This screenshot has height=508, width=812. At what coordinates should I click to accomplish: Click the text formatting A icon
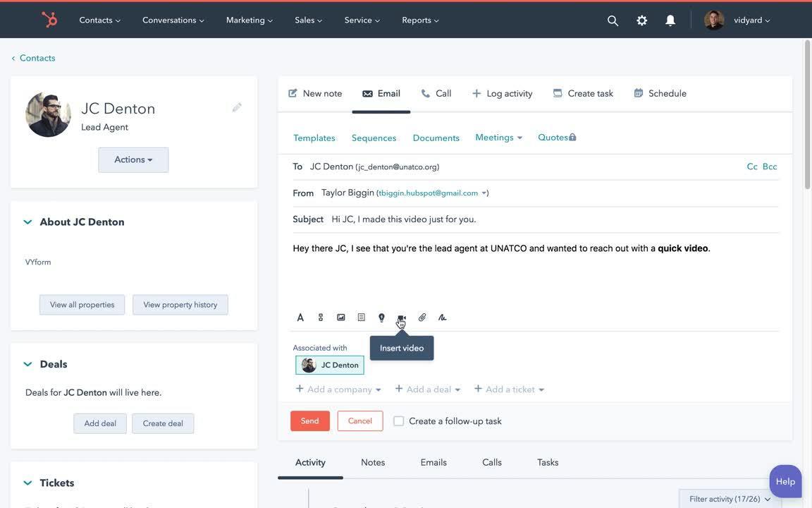click(x=300, y=317)
